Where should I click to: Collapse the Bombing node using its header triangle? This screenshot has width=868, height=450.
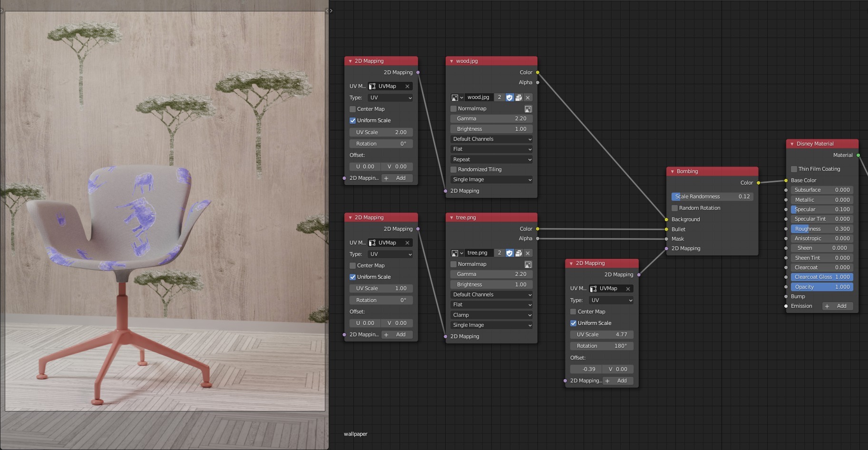[672, 171]
